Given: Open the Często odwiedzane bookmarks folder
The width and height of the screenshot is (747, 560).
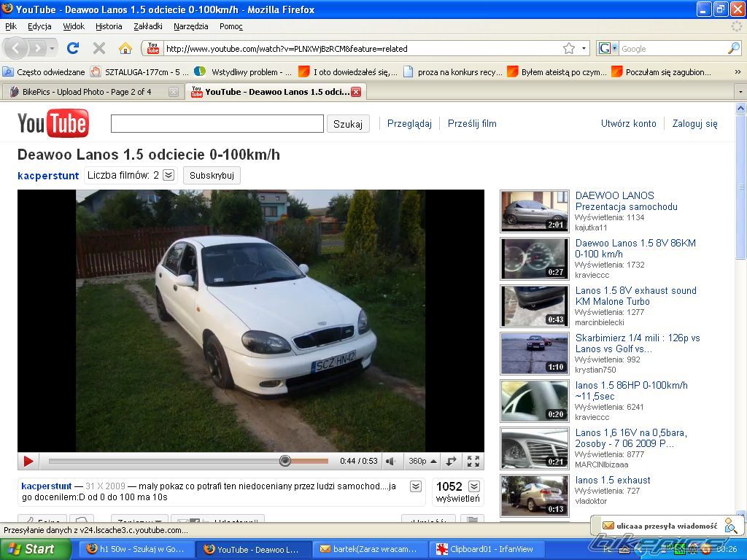Looking at the screenshot, I should click(44, 72).
